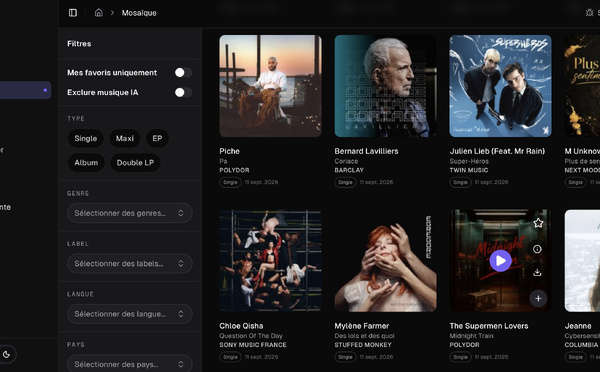This screenshot has width=600, height=372.
Task: Show info for Midnight Train
Action: 537,249
